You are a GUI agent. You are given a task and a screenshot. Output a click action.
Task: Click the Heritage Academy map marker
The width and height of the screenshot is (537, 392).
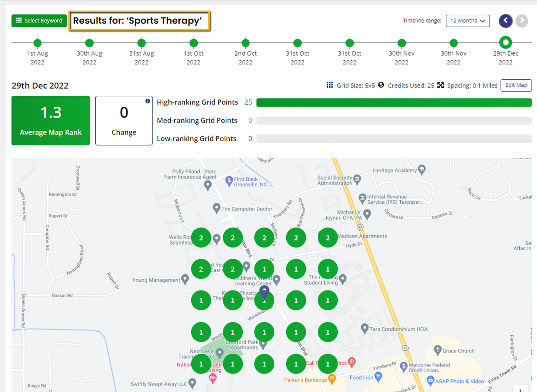click(422, 169)
